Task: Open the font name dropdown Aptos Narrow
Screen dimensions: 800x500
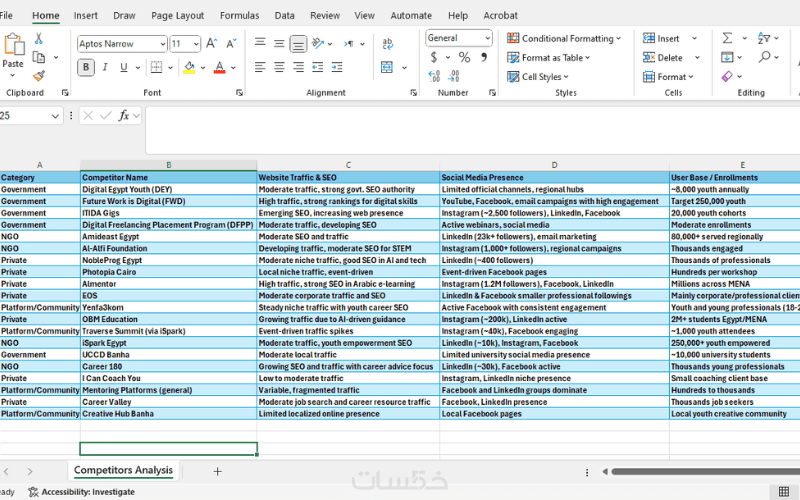Action: click(x=163, y=44)
